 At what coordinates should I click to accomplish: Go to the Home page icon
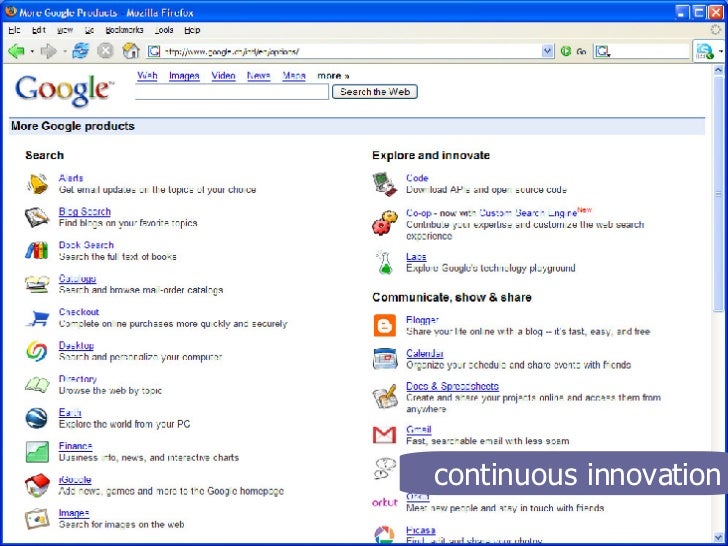click(x=130, y=51)
